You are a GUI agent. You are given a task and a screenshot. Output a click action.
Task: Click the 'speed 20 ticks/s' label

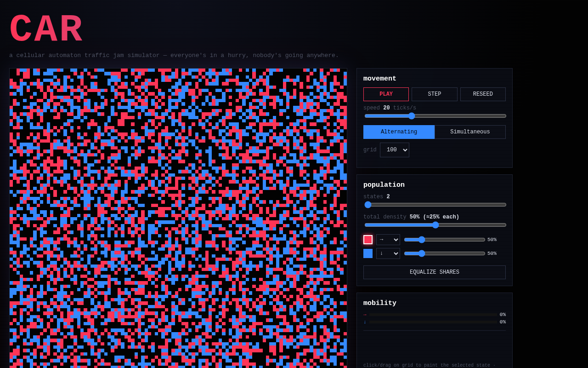(390, 108)
